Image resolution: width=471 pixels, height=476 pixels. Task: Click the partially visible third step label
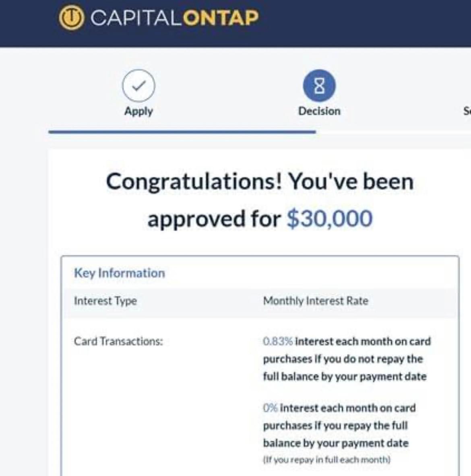click(467, 111)
